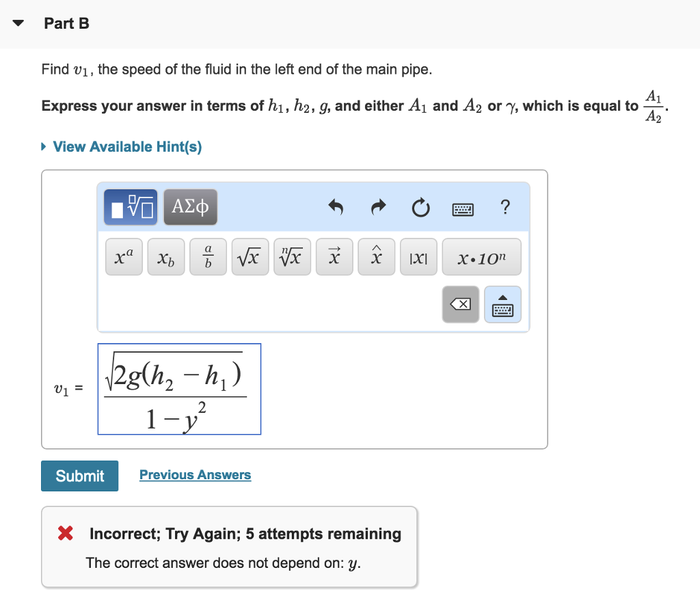700x611 pixels.
Task: Insert an absolute value template
Action: pyautogui.click(x=418, y=257)
